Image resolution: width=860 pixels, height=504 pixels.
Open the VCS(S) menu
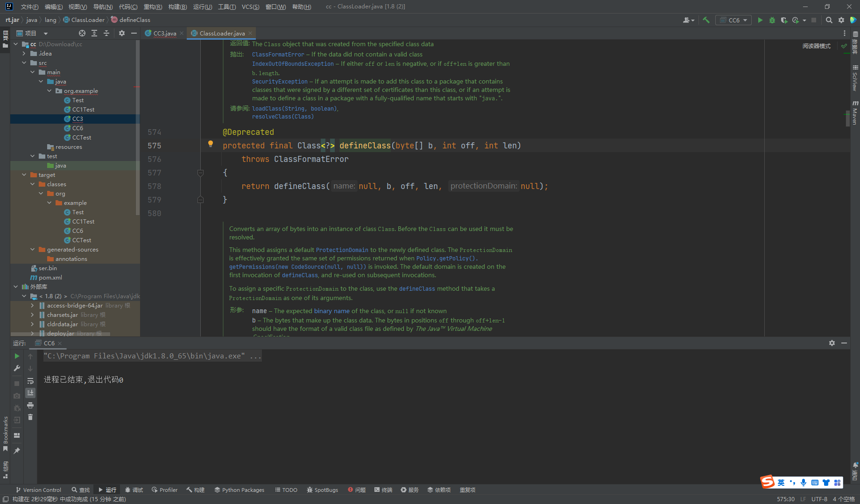(x=250, y=7)
